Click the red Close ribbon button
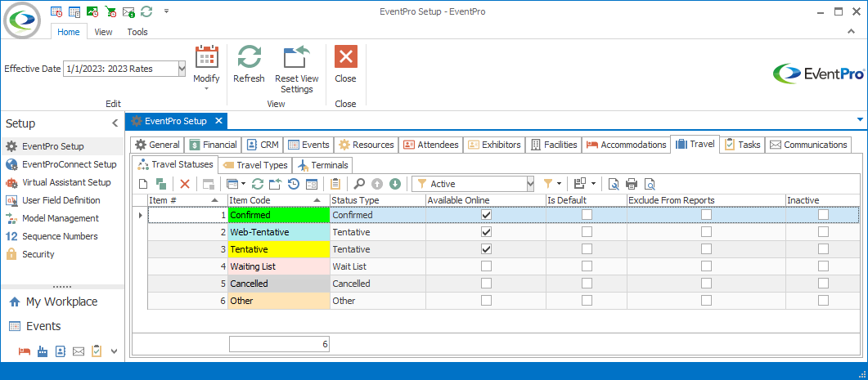The height and width of the screenshot is (380, 868). pyautogui.click(x=345, y=65)
